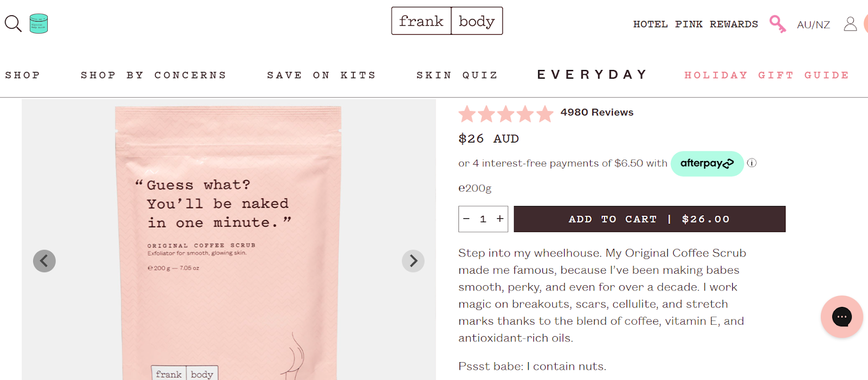
Task: Open the account via the person icon
Action: point(850,24)
